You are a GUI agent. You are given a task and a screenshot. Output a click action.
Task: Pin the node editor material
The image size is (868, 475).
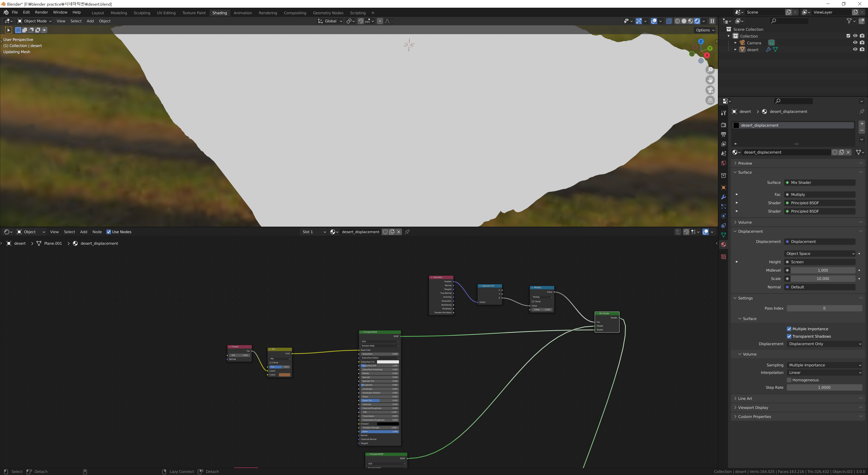click(407, 232)
